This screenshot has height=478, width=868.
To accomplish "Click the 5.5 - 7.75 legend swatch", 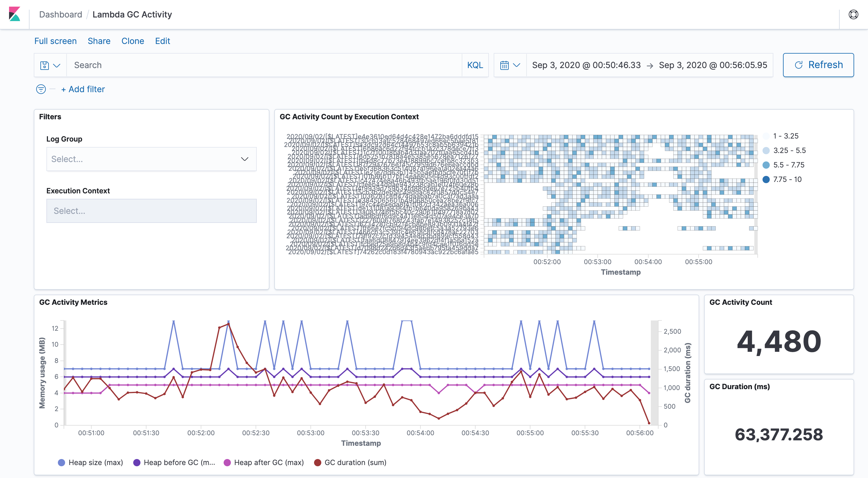I will point(766,165).
